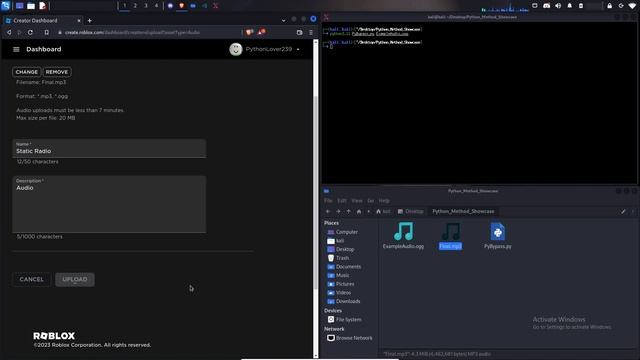The width and height of the screenshot is (640, 360).
Task: Launch file manager from top panel
Action: coord(31,6)
